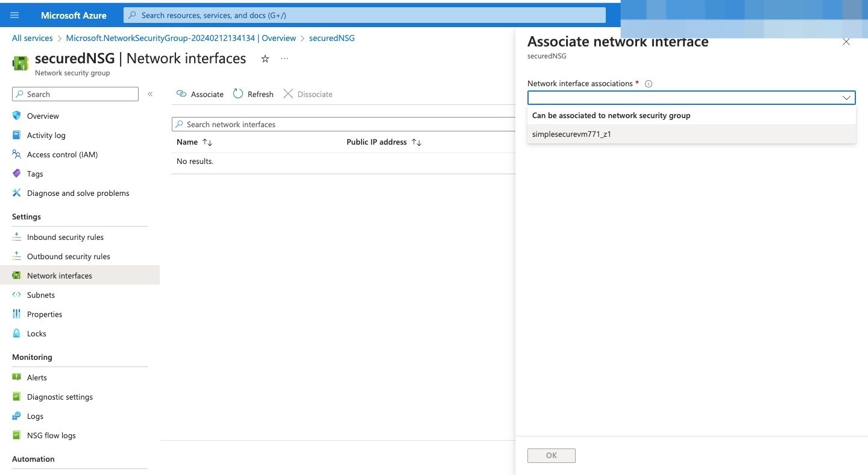Screen dimensions: 868x475
Task: Click the Activity log icon
Action: (17, 135)
